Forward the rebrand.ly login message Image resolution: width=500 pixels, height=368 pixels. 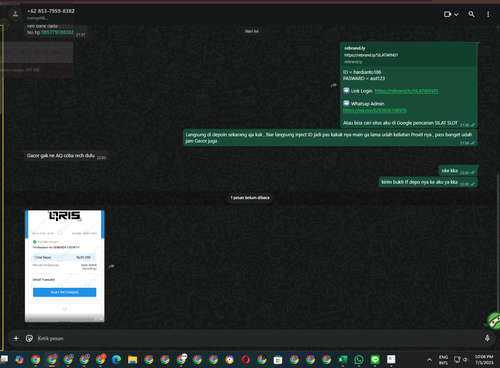coord(334,85)
